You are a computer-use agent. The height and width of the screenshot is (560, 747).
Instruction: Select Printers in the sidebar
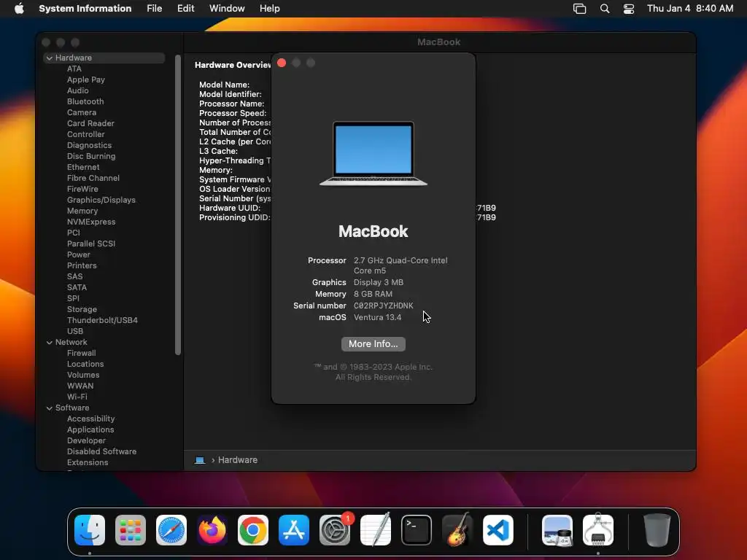pyautogui.click(x=82, y=265)
